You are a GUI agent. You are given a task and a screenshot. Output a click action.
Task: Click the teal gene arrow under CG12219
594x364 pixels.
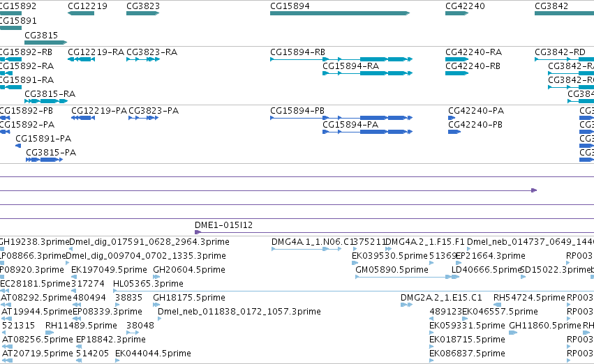(x=81, y=13)
